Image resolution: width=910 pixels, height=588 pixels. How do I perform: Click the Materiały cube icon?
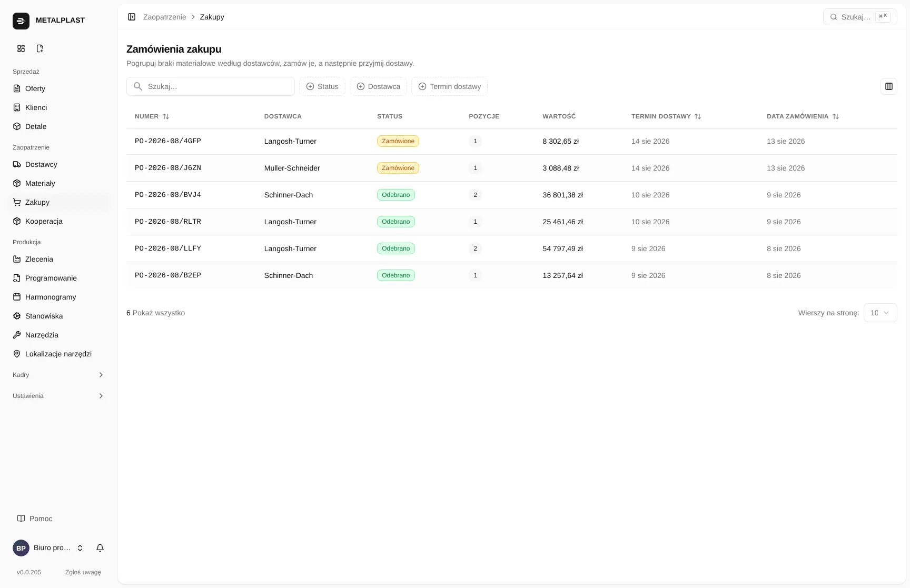17,183
